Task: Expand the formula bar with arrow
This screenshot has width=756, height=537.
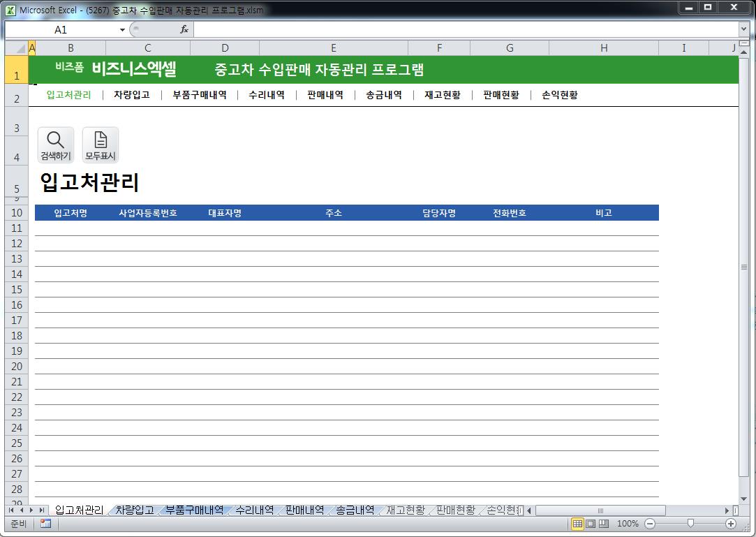Action: point(743,29)
